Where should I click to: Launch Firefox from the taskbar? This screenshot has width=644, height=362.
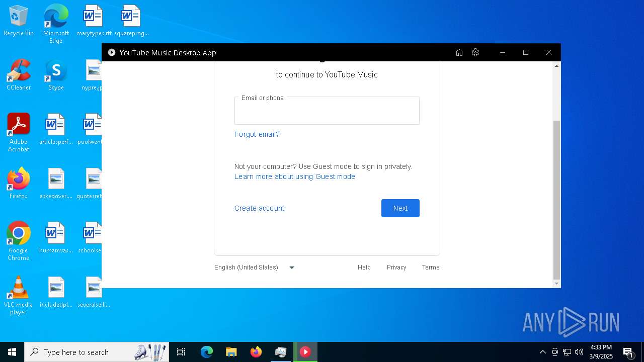click(x=256, y=352)
